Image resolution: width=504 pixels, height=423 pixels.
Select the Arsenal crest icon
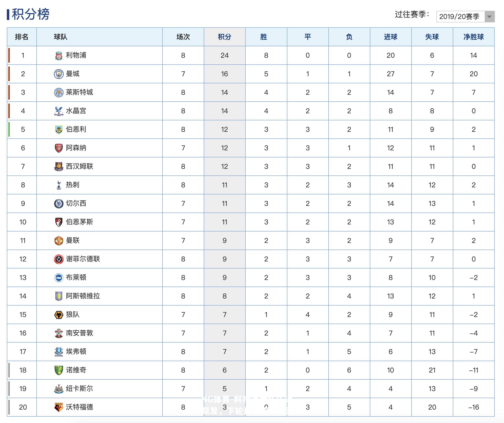tap(59, 148)
